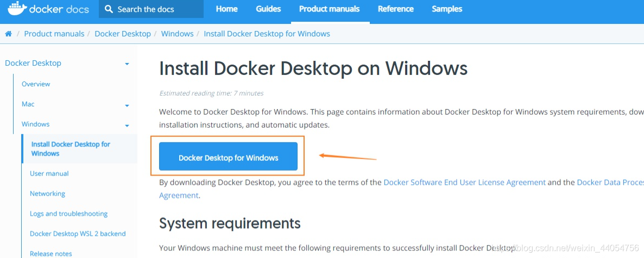Click Install Docker Desktop for Windows breadcrumb
The width and height of the screenshot is (644, 258).
coord(267,34)
